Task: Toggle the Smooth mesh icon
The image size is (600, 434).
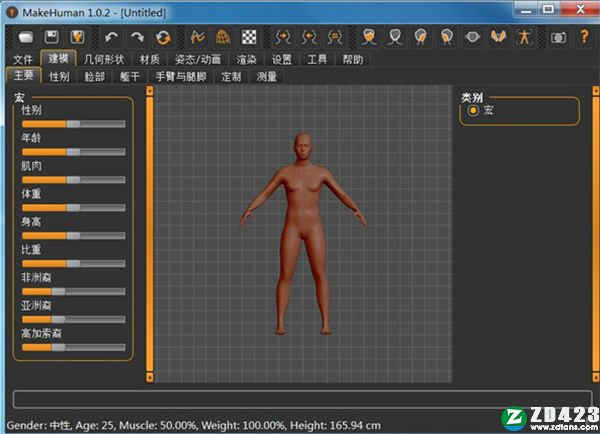Action: (x=198, y=38)
